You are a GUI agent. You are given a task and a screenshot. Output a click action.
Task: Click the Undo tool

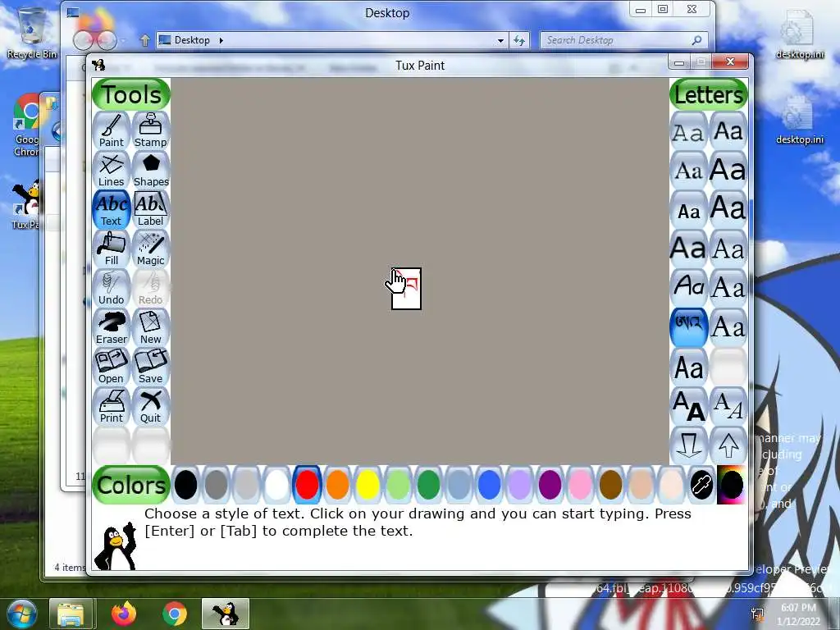coord(112,288)
